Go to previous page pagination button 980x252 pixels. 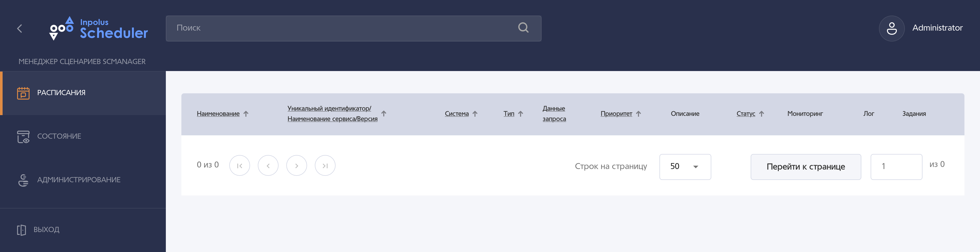tap(268, 166)
